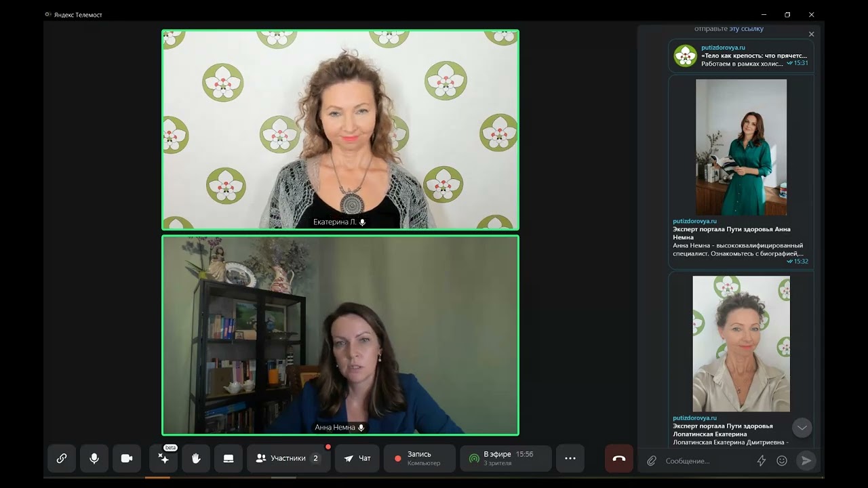
Task: Mute the microphone in the bottom toolbar
Action: tap(94, 458)
